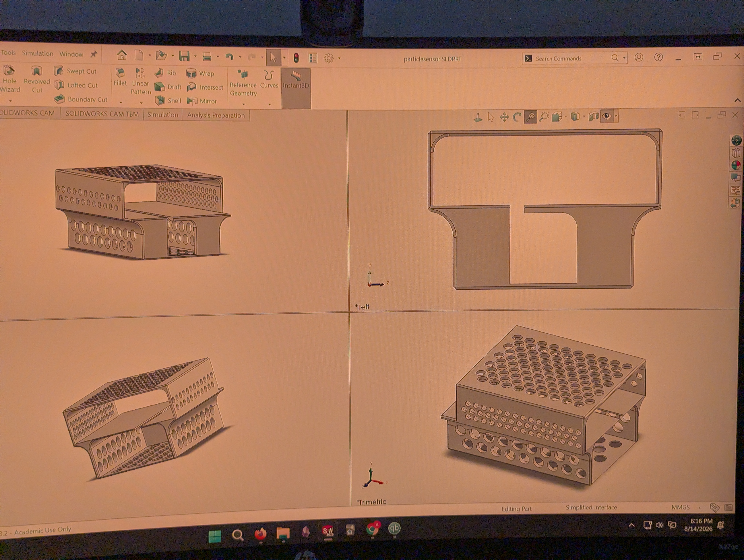This screenshot has width=744, height=560.
Task: Expand the Curves dropdown arrow
Action: click(269, 104)
